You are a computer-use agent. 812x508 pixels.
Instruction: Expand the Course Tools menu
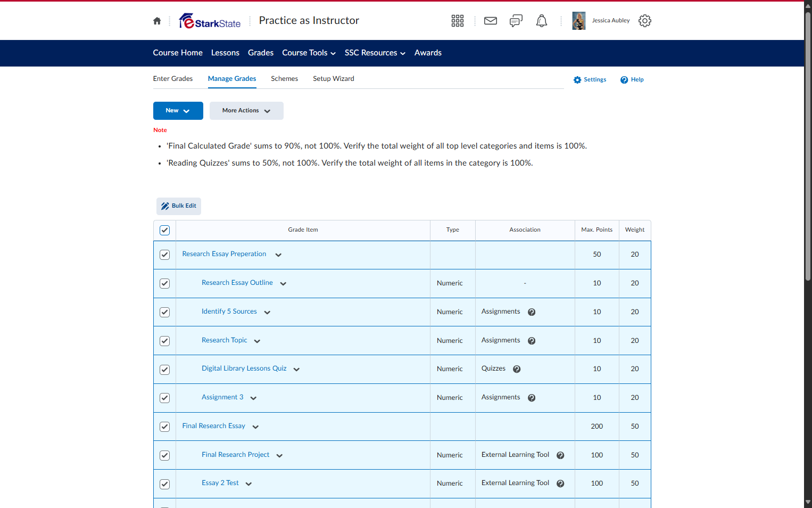[x=309, y=53]
